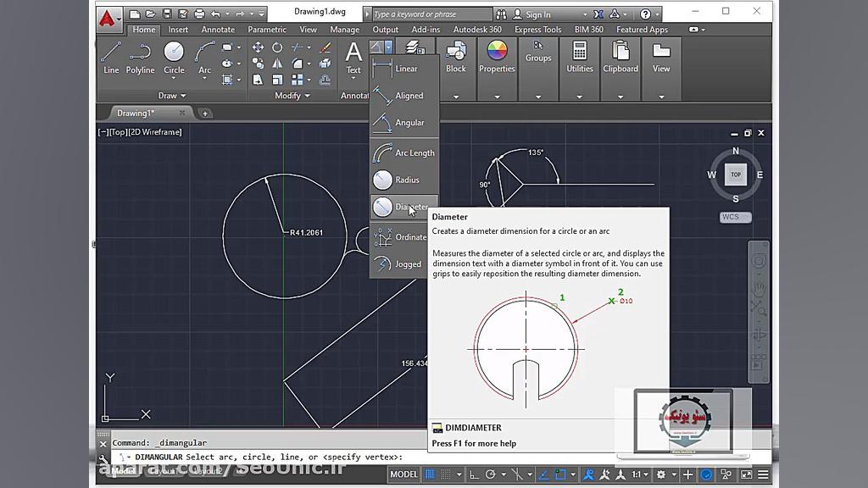Pick Arc Length dimension option
868x488 pixels.
point(404,152)
